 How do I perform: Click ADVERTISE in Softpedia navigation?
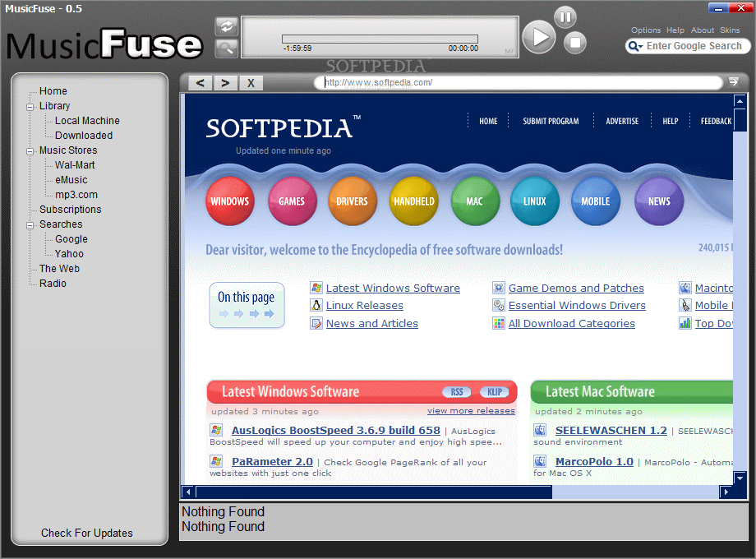click(622, 121)
